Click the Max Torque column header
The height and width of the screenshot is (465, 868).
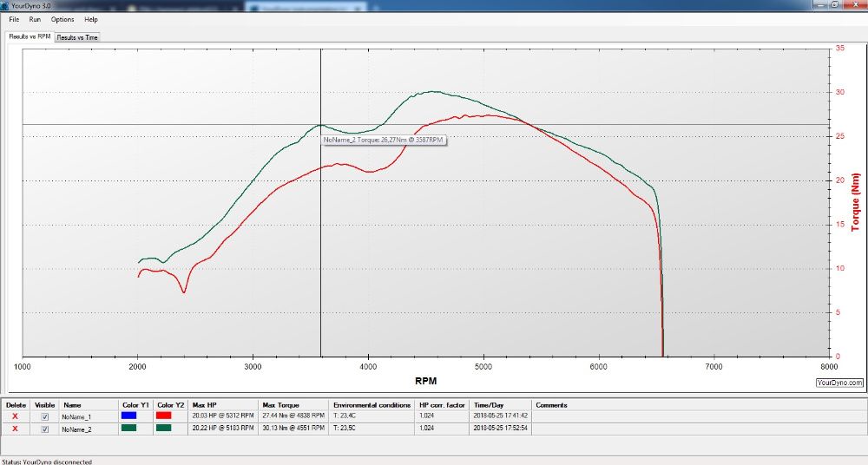point(293,405)
